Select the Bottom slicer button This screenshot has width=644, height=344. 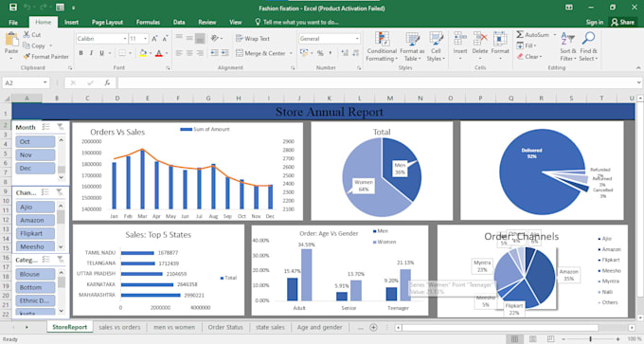tap(35, 287)
